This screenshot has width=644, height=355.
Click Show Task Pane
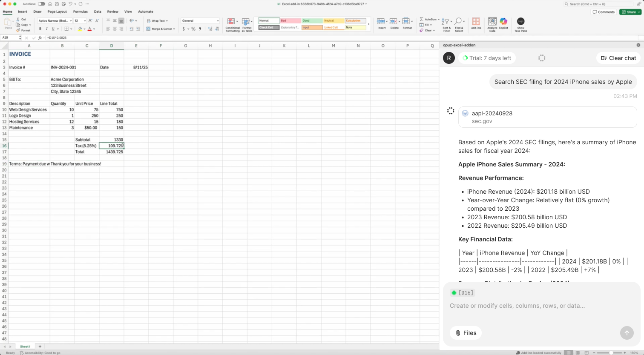[520, 25]
